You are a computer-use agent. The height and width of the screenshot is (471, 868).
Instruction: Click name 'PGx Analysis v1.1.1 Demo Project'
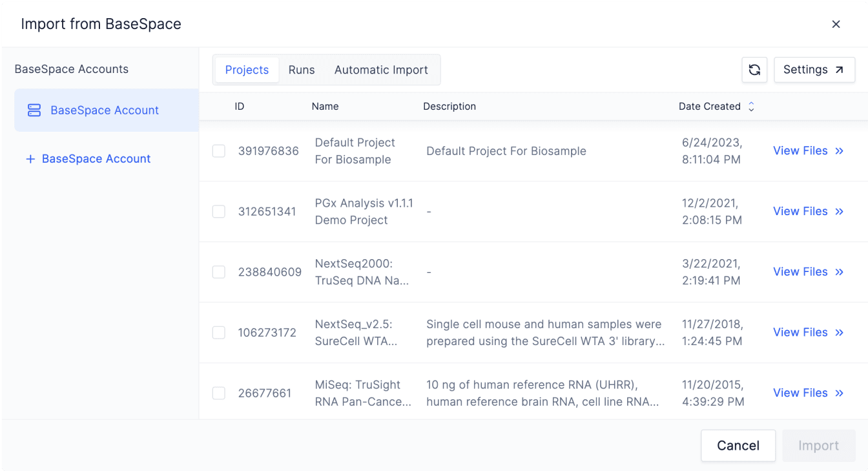click(364, 212)
